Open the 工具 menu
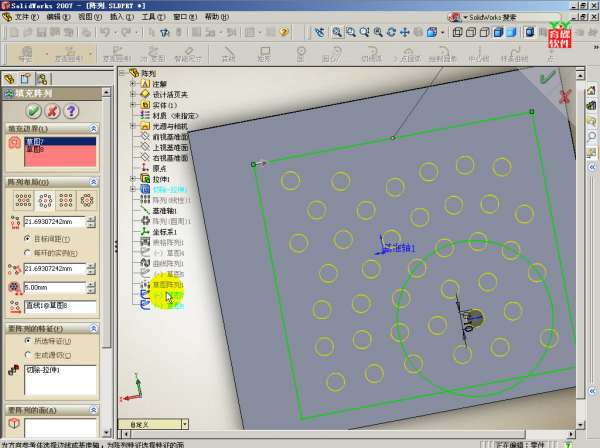 point(148,17)
